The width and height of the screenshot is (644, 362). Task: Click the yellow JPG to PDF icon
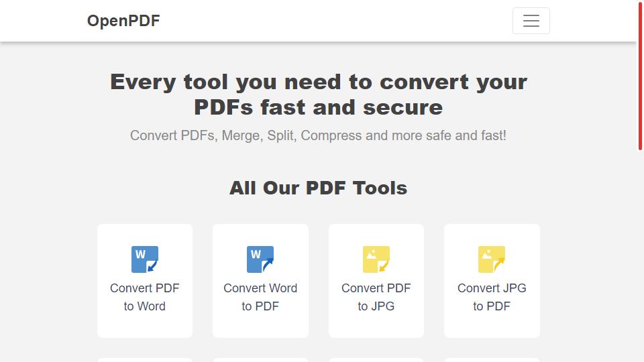coord(492,259)
